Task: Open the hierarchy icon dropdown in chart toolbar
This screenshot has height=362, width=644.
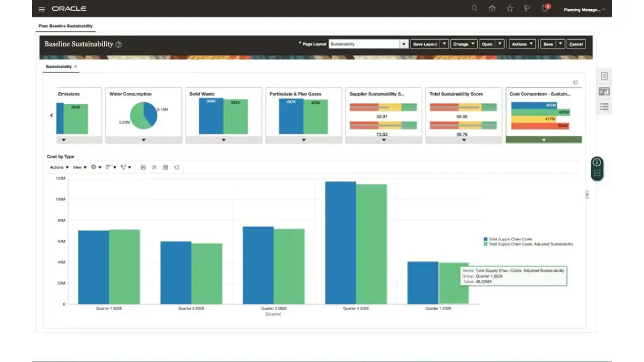Action: [x=126, y=167]
